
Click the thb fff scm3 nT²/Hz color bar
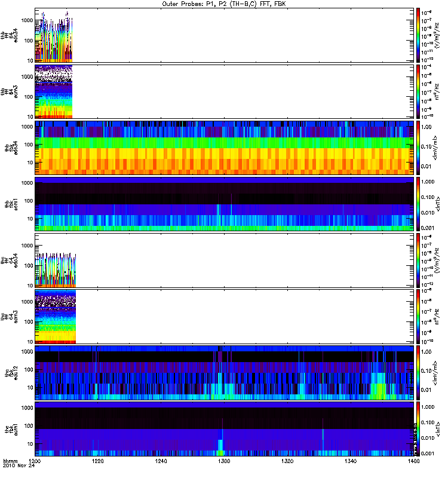coord(418,91)
